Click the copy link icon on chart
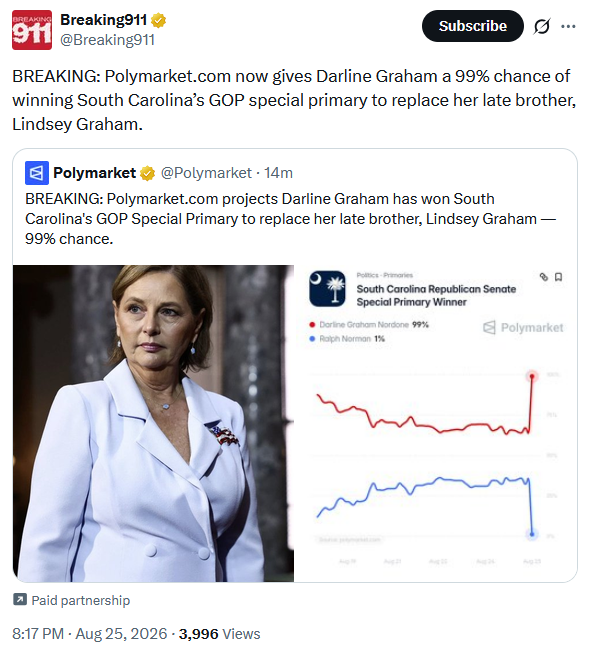Image resolution: width=592 pixels, height=651 pixels. pos(543,277)
